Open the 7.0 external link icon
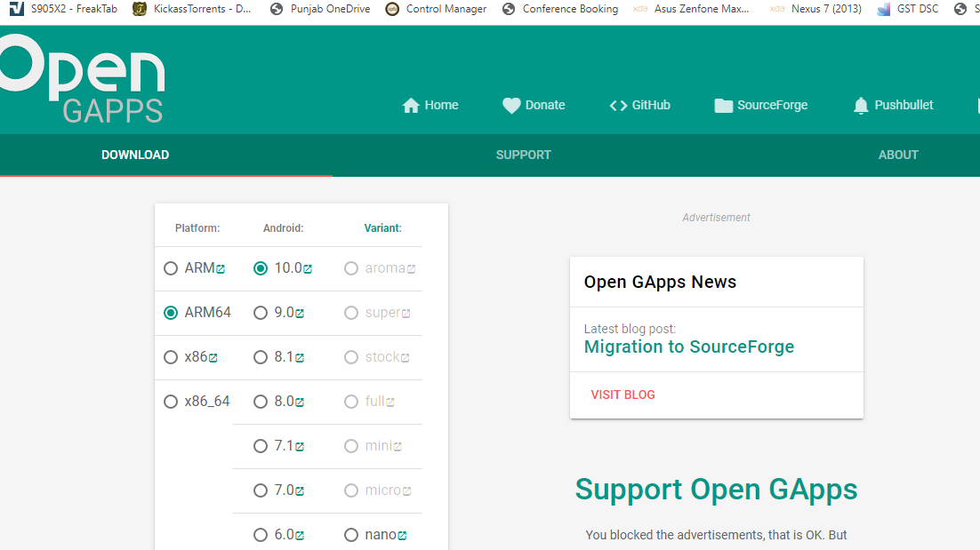 point(300,491)
